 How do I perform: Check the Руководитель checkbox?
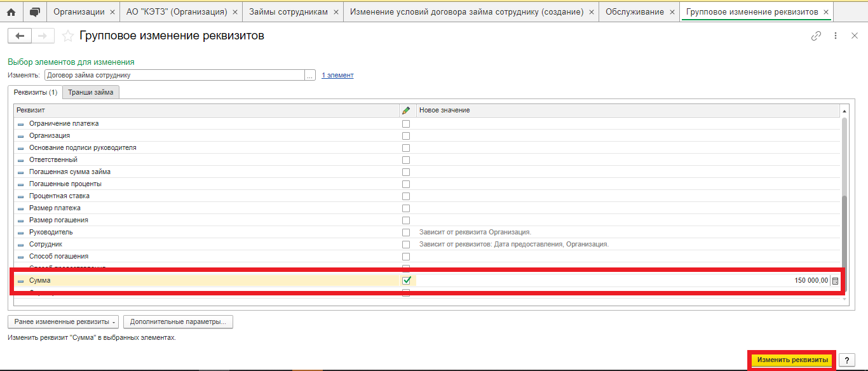pyautogui.click(x=406, y=232)
